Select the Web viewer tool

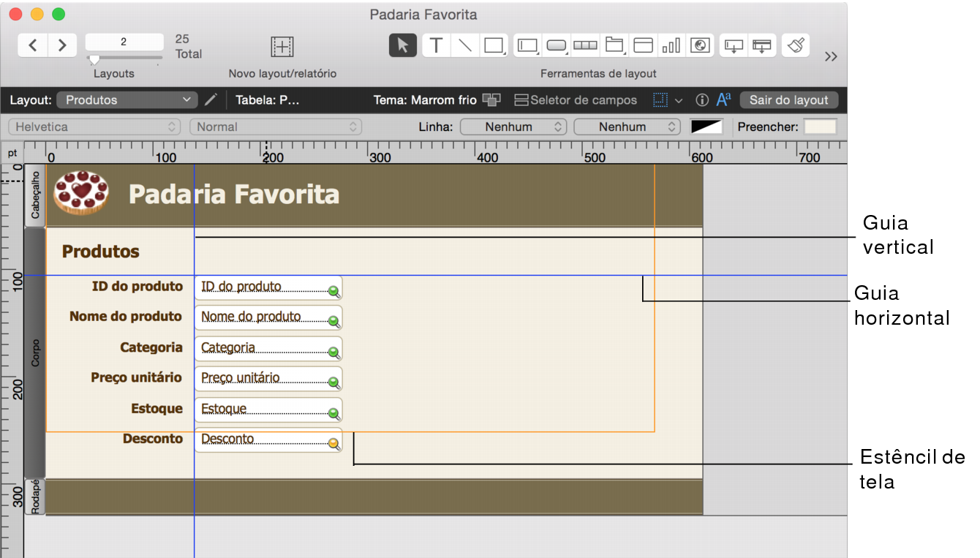[x=700, y=45]
